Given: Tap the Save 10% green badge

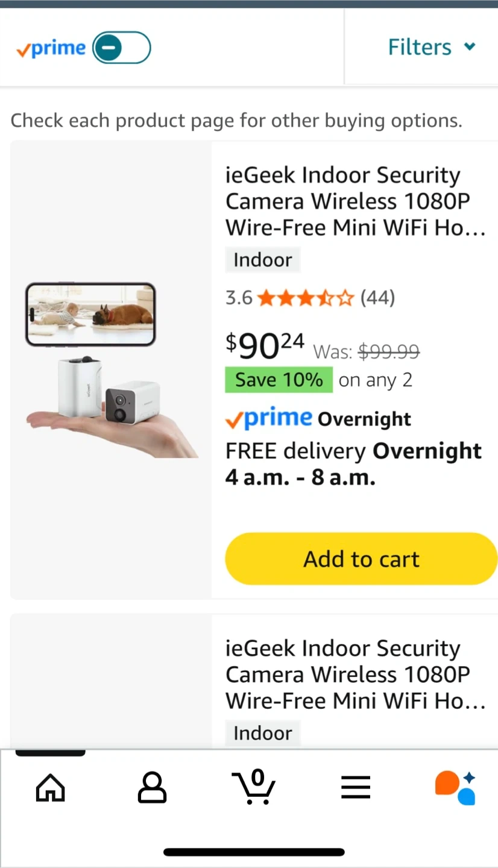Looking at the screenshot, I should click(279, 380).
